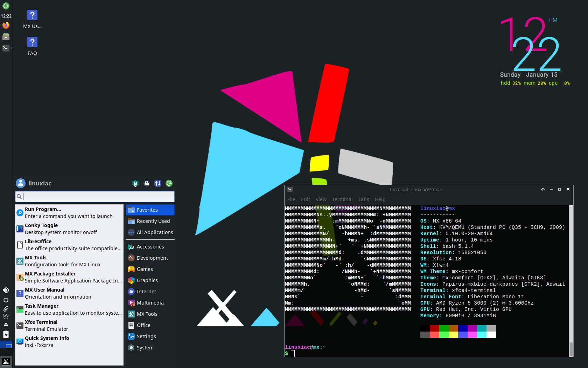Image resolution: width=588 pixels, height=368 pixels.
Task: Click the green logout icon on the panel
Action: tap(6, 6)
